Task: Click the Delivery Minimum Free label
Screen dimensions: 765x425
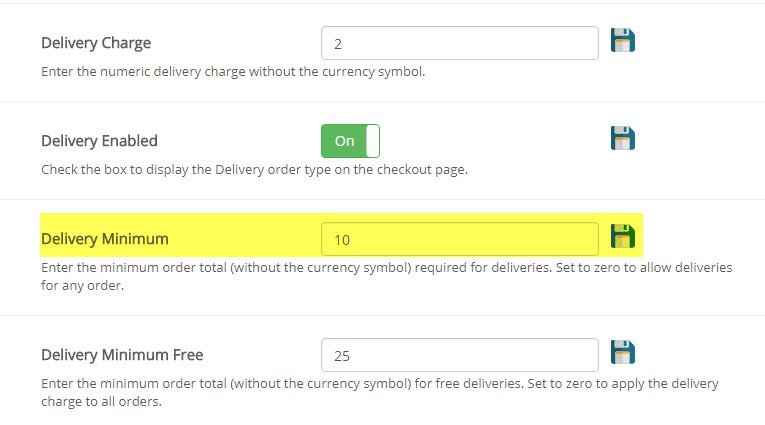Action: pyautogui.click(x=122, y=355)
